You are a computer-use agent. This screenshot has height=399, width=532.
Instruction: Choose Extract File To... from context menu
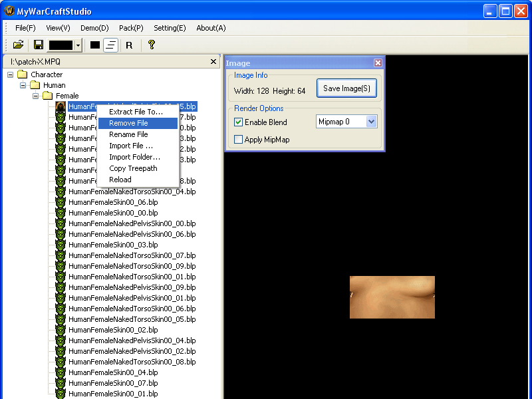coord(138,112)
